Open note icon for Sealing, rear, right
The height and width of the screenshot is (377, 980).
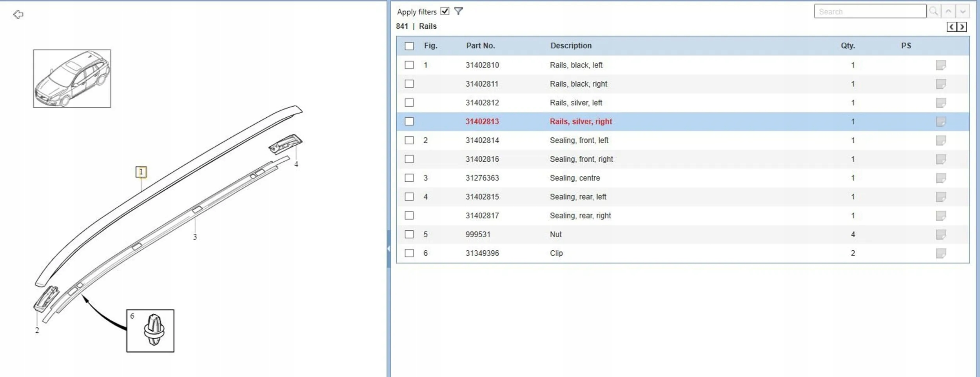coord(941,216)
